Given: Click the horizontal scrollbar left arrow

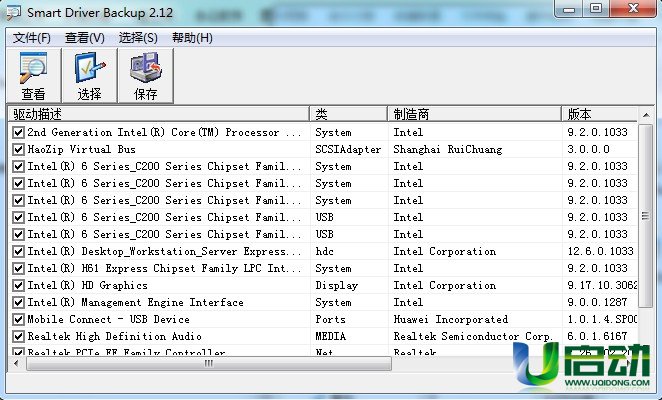Looking at the screenshot, I should point(16,363).
